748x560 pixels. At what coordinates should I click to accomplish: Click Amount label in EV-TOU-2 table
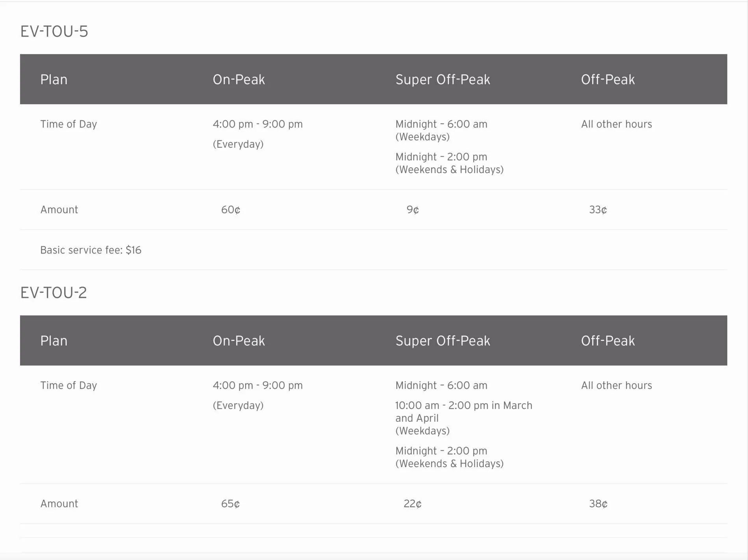click(x=59, y=504)
